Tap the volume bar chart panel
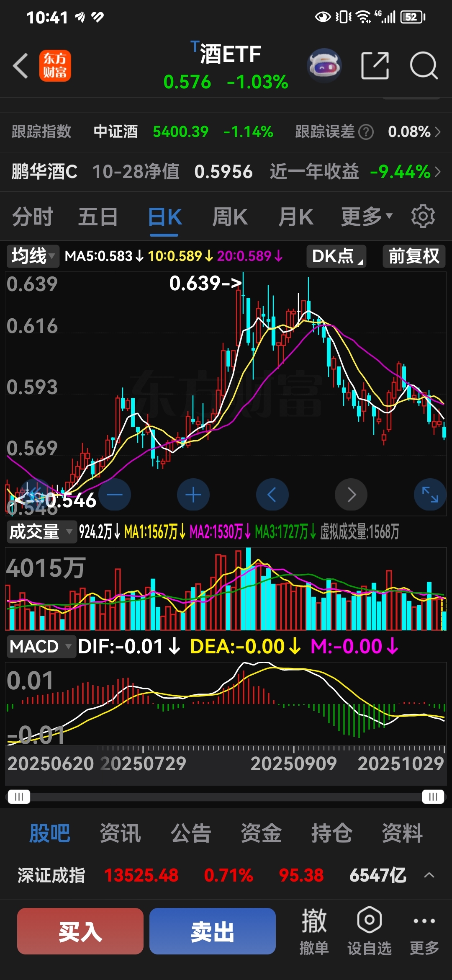This screenshot has width=452, height=980. point(226,589)
